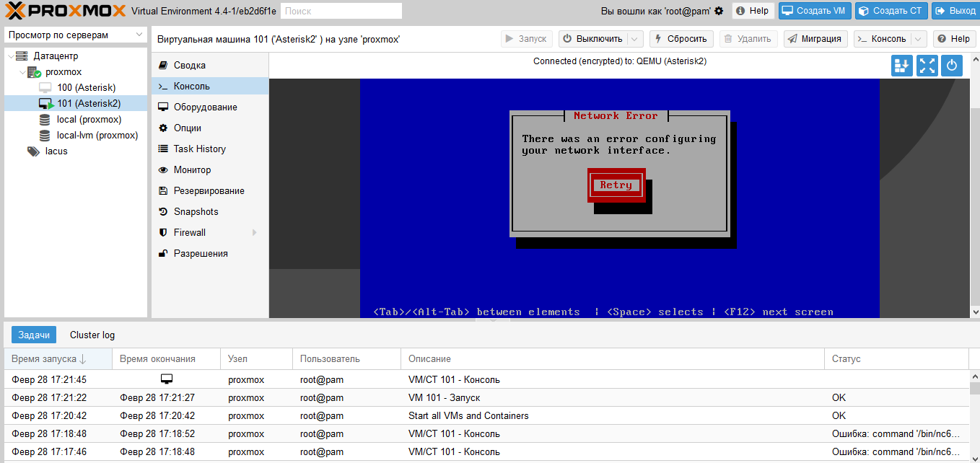Click the VM toolbar Help button
The height and width of the screenshot is (463, 980).
click(x=953, y=39)
